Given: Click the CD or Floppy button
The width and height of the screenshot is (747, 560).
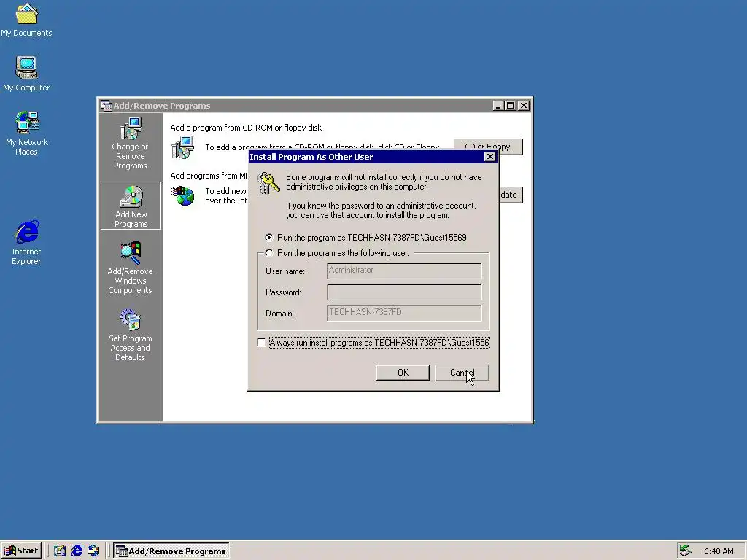Looking at the screenshot, I should tap(488, 146).
